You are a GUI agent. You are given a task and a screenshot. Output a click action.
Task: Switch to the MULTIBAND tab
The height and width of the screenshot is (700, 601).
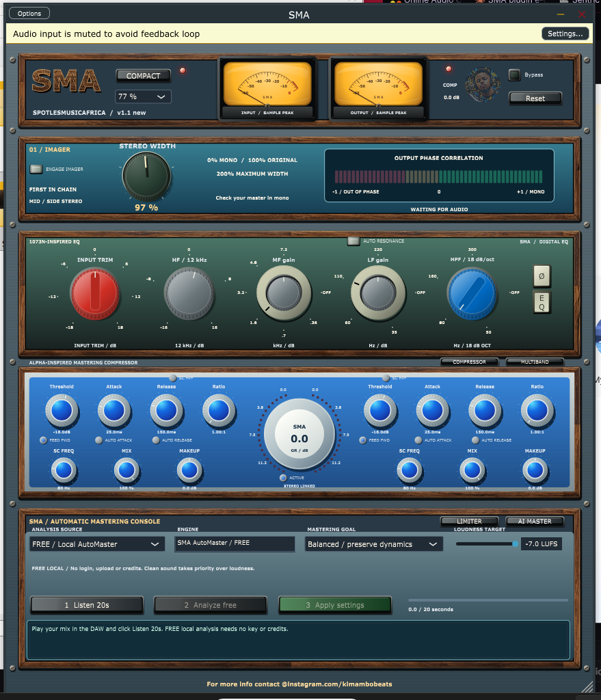(x=535, y=362)
